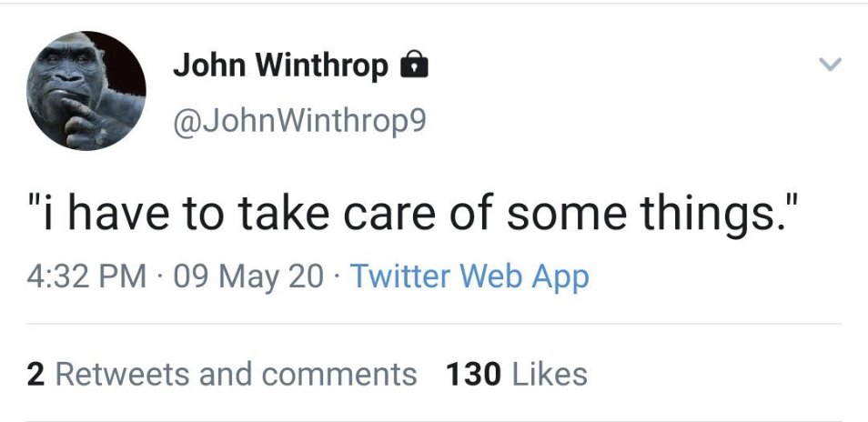Open the gorilla profile picture

[87, 91]
